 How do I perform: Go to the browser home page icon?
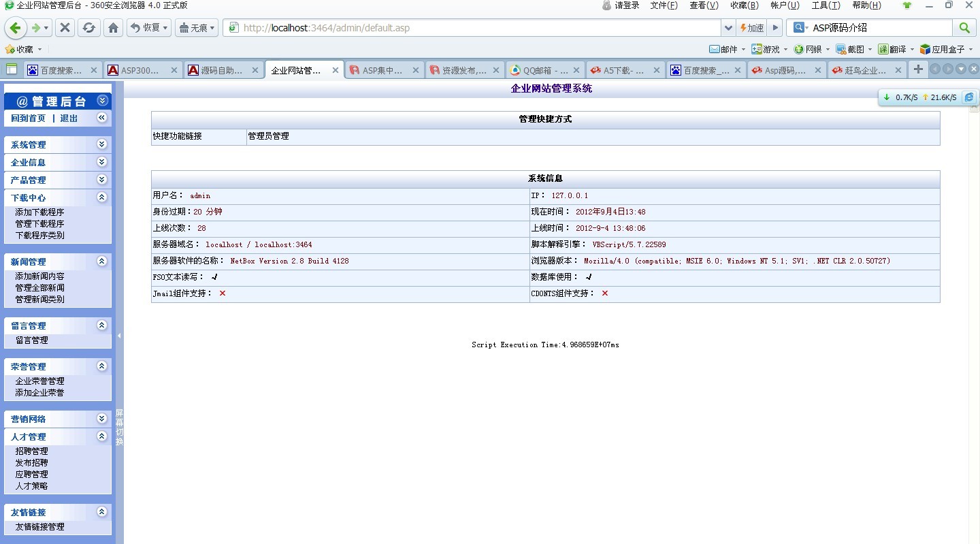(114, 28)
